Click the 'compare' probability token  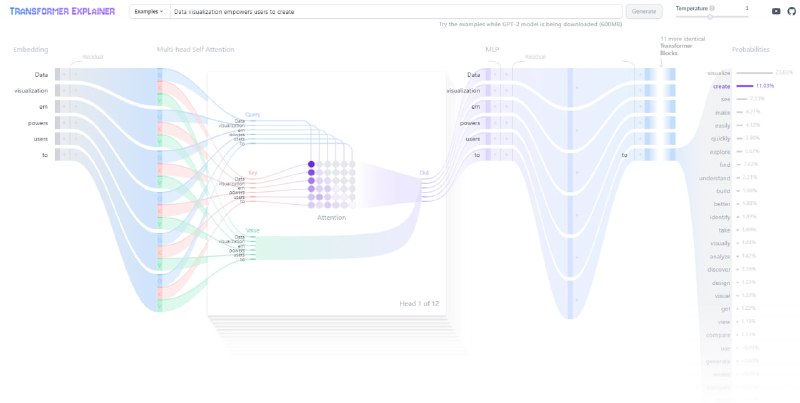point(719,335)
